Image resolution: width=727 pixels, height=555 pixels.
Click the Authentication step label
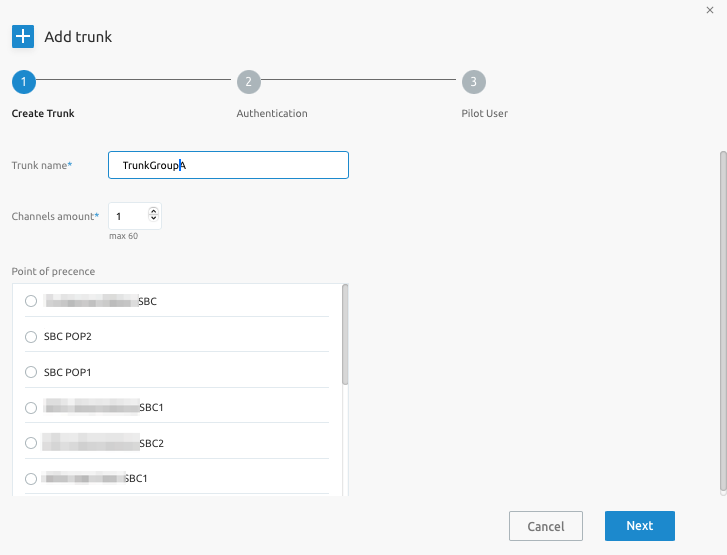click(272, 114)
